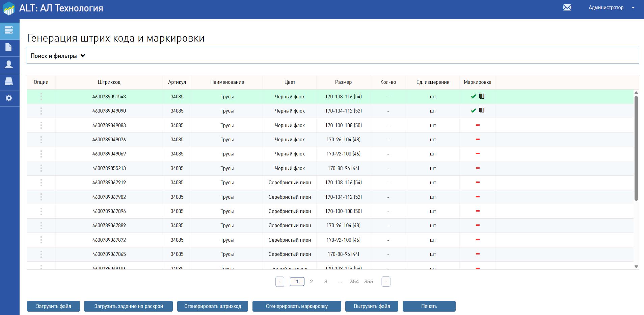Viewport: 644px width, 315px height.
Task: Click the Кол-во column header
Action: point(388,82)
